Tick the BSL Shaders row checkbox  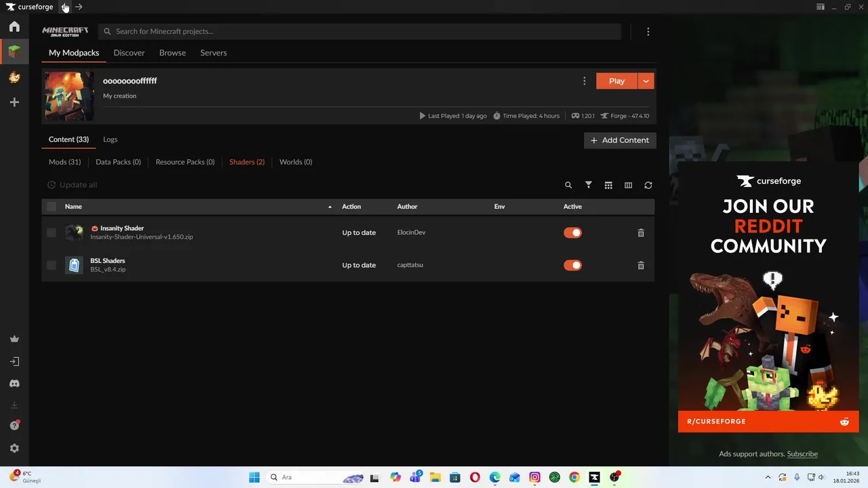(52, 265)
